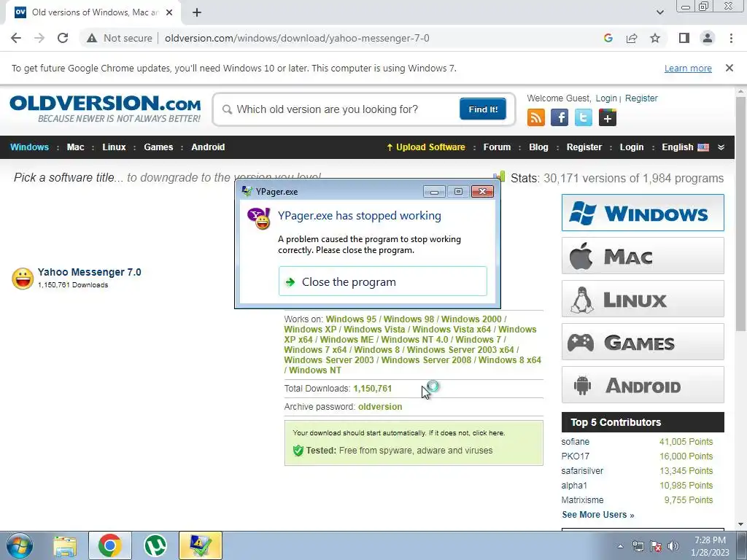Open File Explorer from taskbar

point(65,546)
